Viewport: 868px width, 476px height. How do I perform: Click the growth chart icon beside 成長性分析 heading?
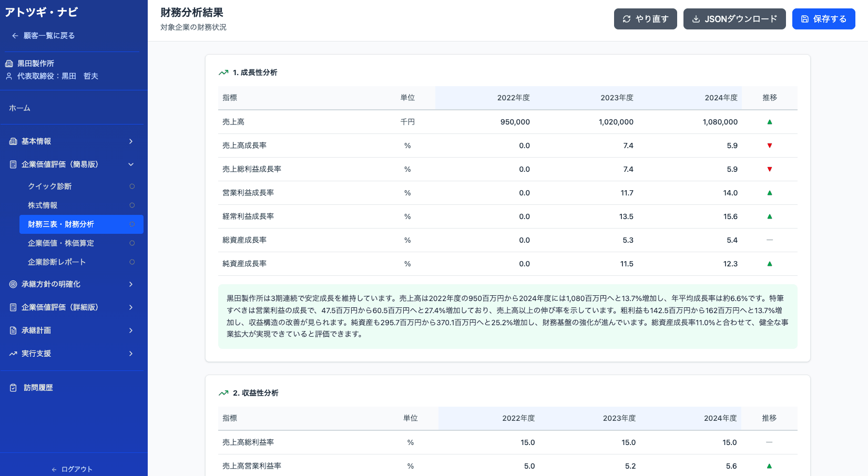point(222,73)
